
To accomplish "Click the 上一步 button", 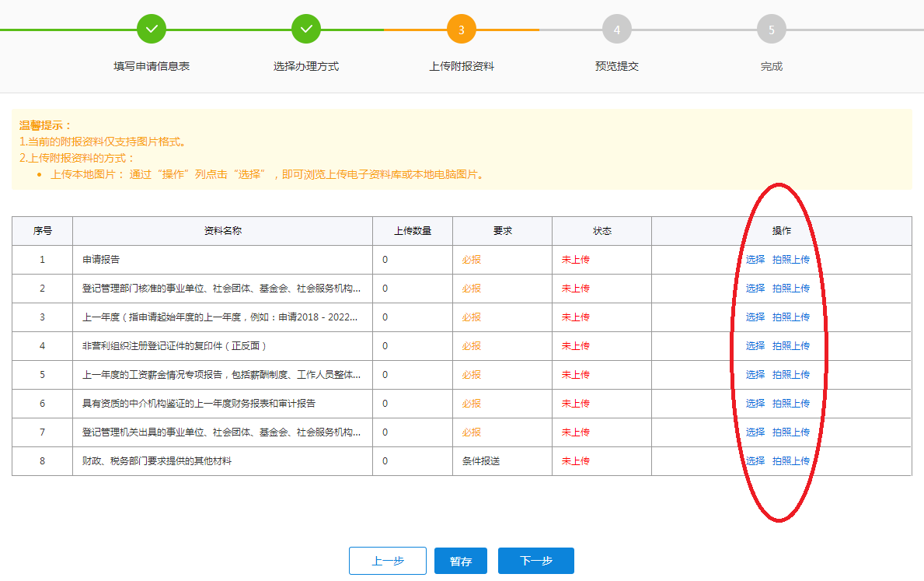I will tap(388, 561).
